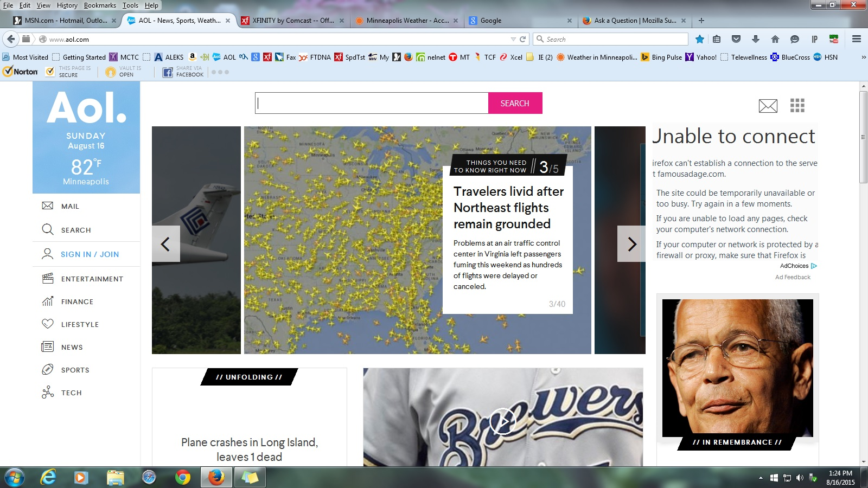Open the File menu
Viewport: 868px width, 488px height.
pos(8,5)
